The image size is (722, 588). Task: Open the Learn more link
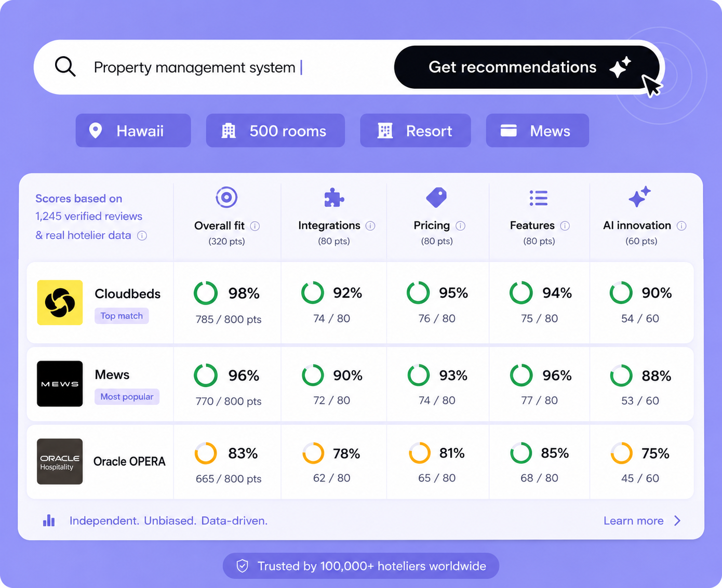pyautogui.click(x=633, y=520)
